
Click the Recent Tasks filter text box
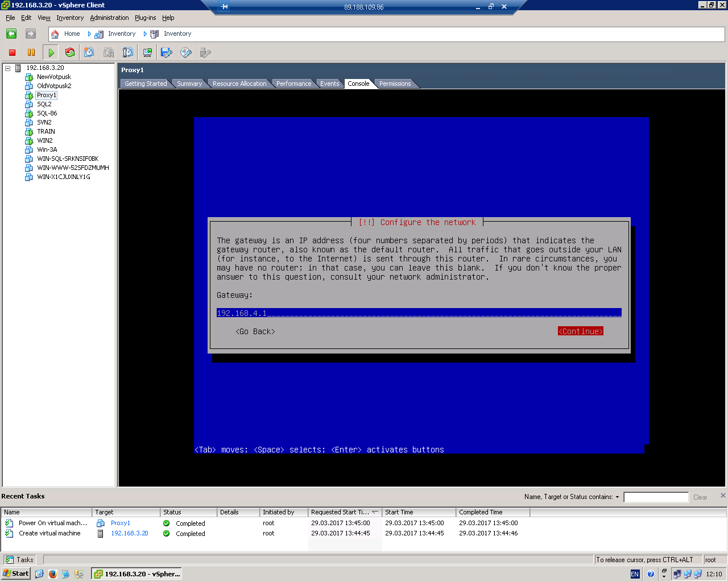click(x=656, y=497)
